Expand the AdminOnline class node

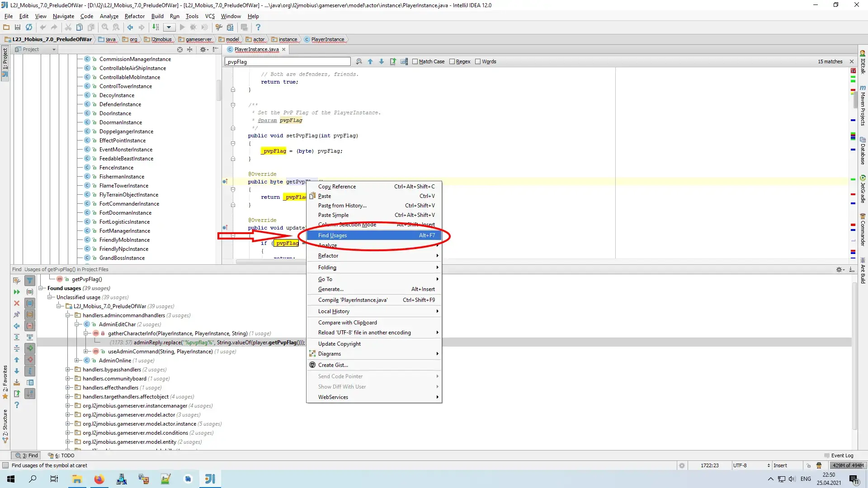(x=77, y=361)
